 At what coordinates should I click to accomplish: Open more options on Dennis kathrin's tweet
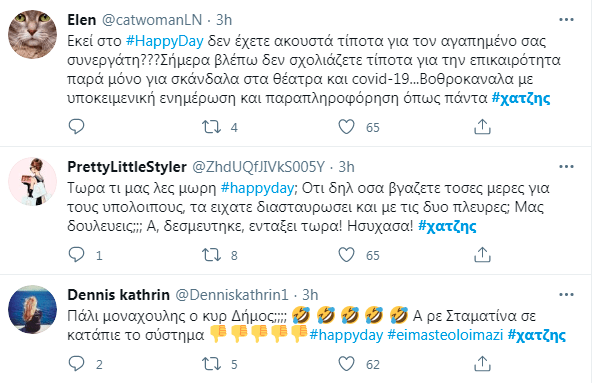point(566,295)
